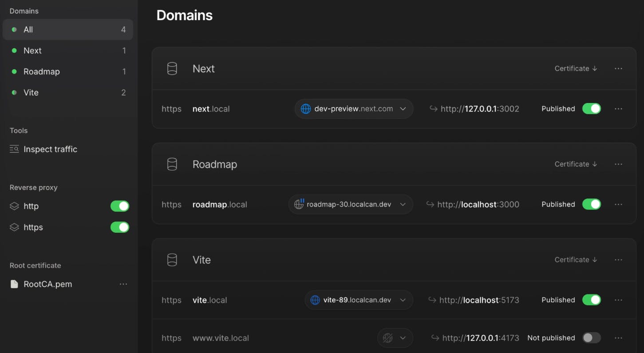Open more options for roadmap.local row
Viewport: 644px width, 353px height.
click(618, 204)
